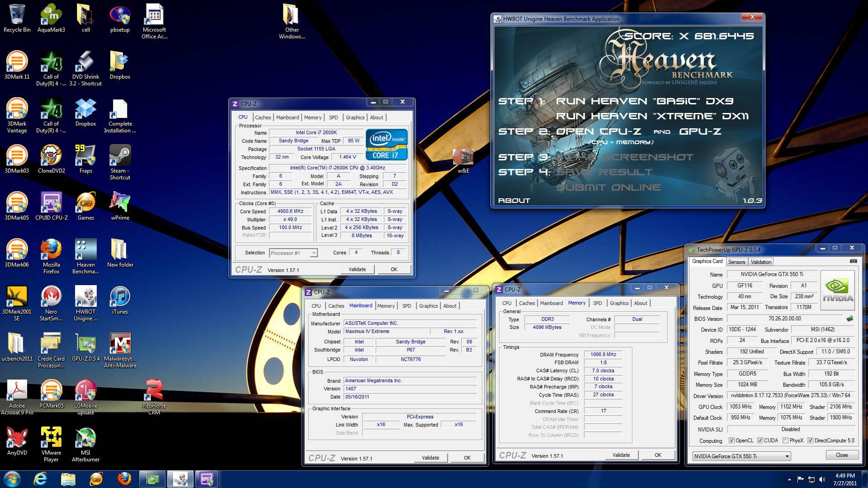
Task: Click the GPU-Z BIOS save icon
Action: pos(850,319)
